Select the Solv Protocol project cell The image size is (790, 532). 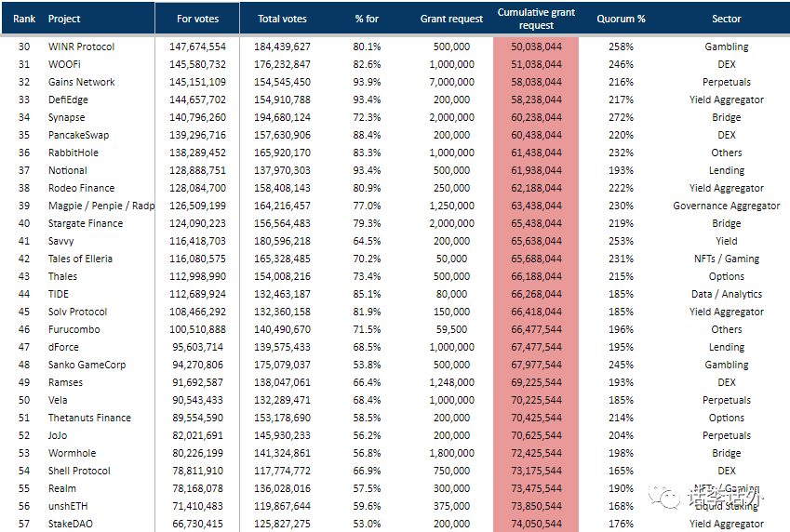click(77, 312)
